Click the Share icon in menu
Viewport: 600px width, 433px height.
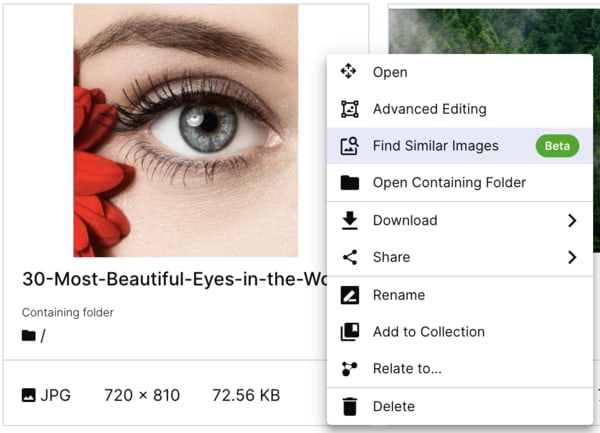pyautogui.click(x=350, y=257)
